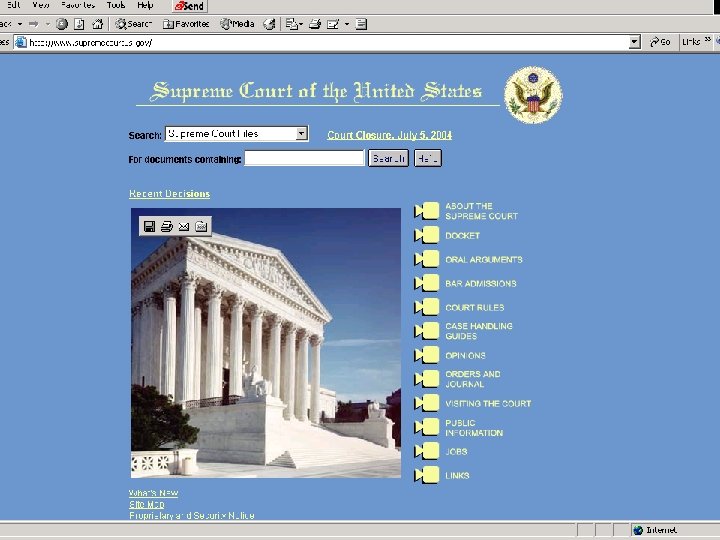Screen dimensions: 720x540
Task: Open the Favorites menu
Action: (x=78, y=5)
